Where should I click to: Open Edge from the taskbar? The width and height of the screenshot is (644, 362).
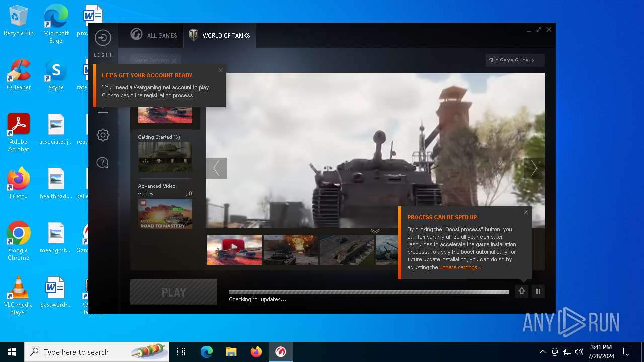[x=207, y=352]
